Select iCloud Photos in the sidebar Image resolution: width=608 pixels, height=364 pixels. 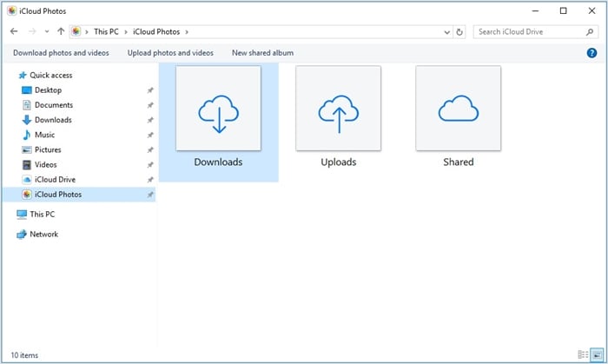[x=79, y=195]
